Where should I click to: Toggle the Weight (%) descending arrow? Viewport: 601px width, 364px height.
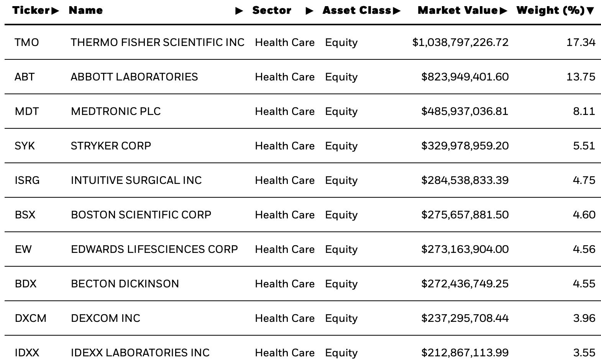click(x=591, y=11)
